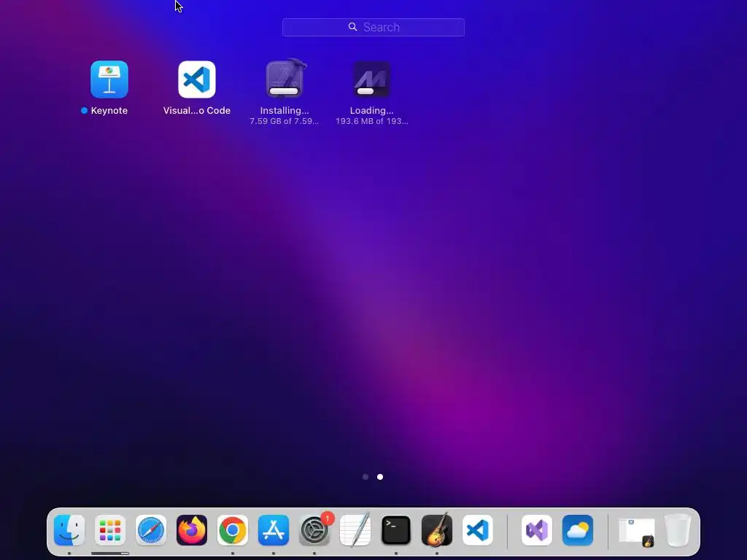Click the "Installing..." label
747x560 pixels.
[x=285, y=111]
